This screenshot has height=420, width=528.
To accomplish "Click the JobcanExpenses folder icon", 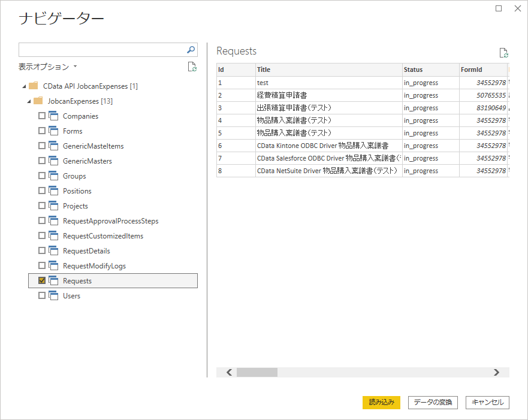I will (x=38, y=101).
